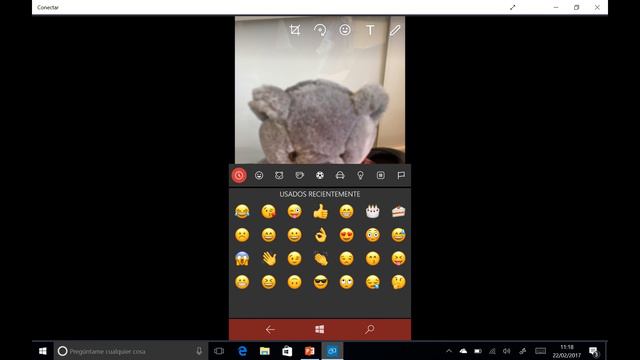
Task: Tap the phone's back arrow button
Action: coord(270,329)
